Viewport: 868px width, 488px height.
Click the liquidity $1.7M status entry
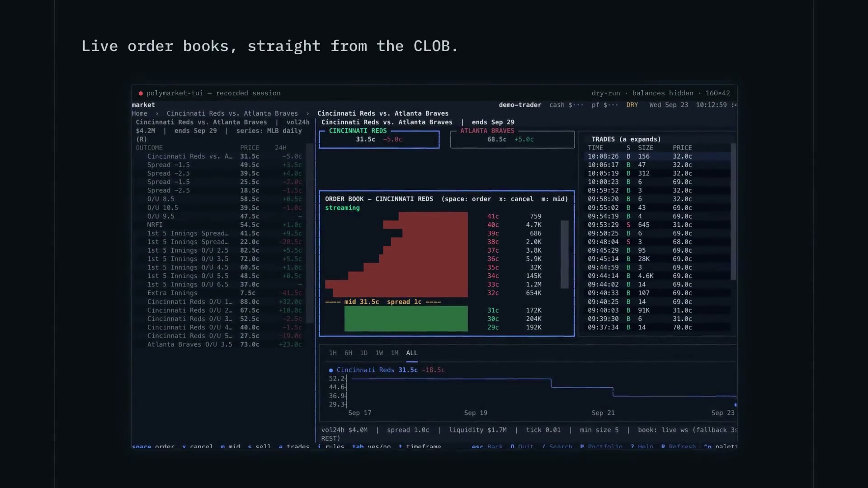click(x=477, y=430)
